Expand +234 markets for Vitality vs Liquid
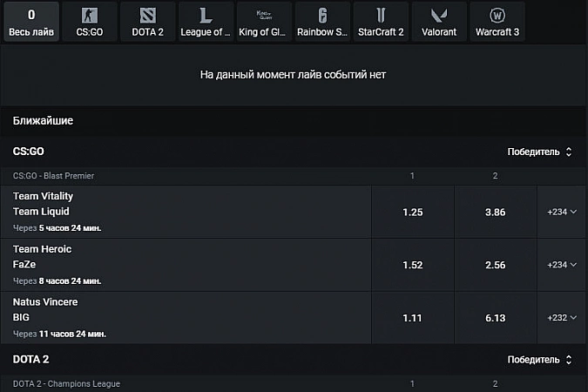Viewport: 588px width, 392px height. [562, 212]
